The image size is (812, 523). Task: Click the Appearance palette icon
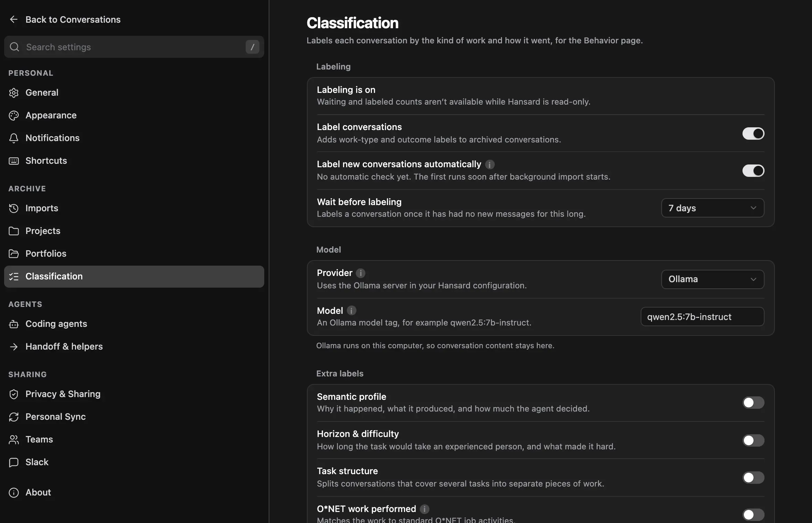pos(14,115)
